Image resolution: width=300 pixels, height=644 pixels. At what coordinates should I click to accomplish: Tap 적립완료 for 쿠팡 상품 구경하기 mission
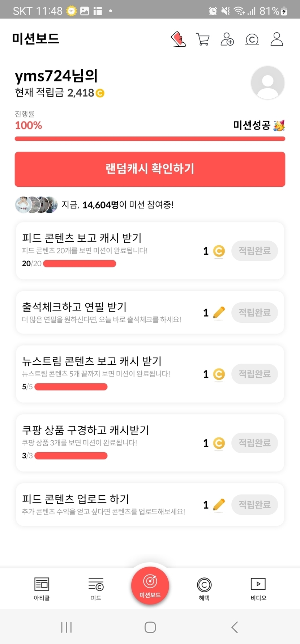[x=254, y=443]
